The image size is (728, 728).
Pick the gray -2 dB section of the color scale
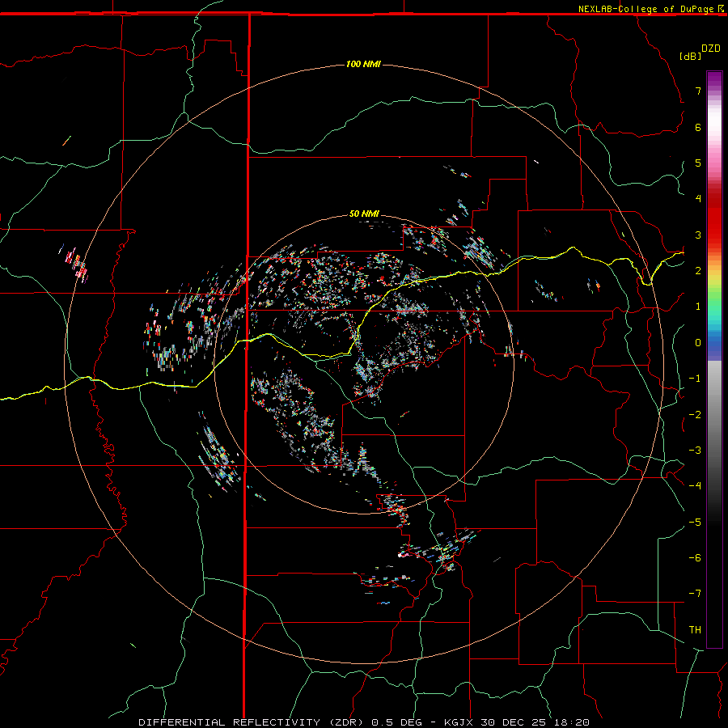pyautogui.click(x=714, y=414)
